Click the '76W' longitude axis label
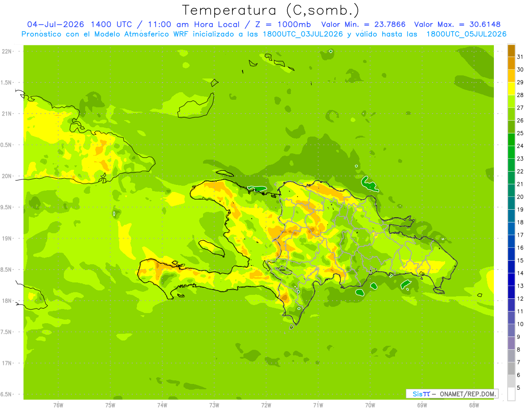 [x=58, y=405]
